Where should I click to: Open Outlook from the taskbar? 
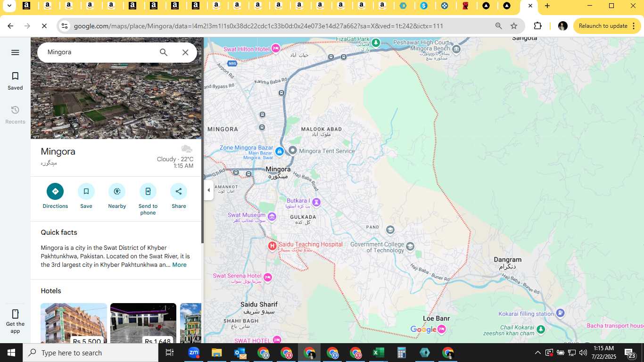[x=239, y=353]
